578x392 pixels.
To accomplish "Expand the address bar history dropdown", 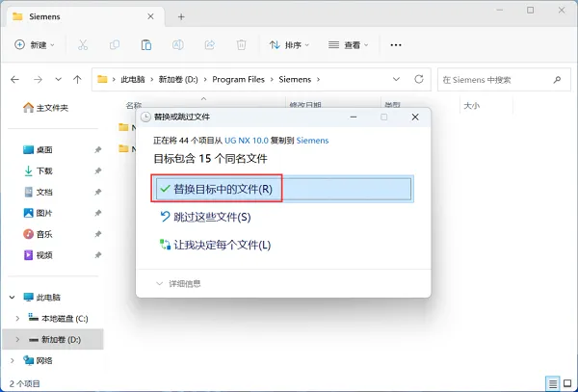I will click(396, 79).
